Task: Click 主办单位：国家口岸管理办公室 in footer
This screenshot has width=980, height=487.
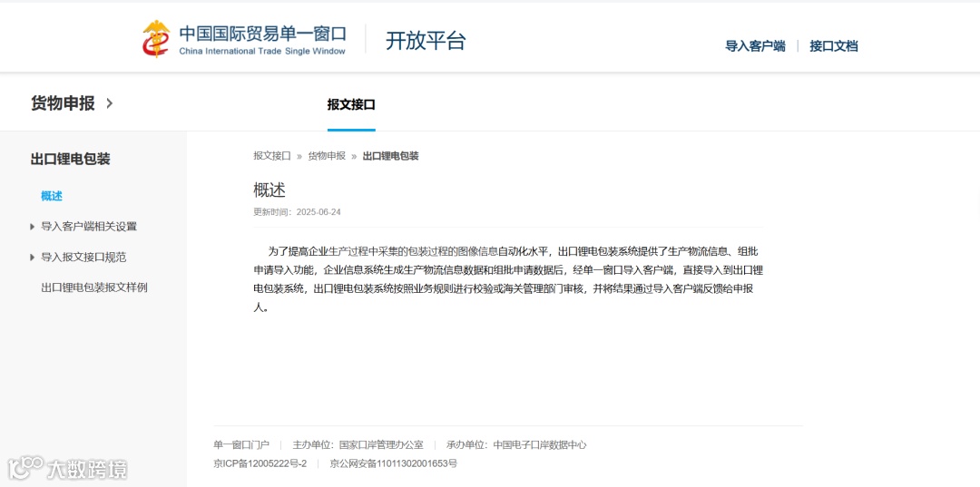Action: 358,445
